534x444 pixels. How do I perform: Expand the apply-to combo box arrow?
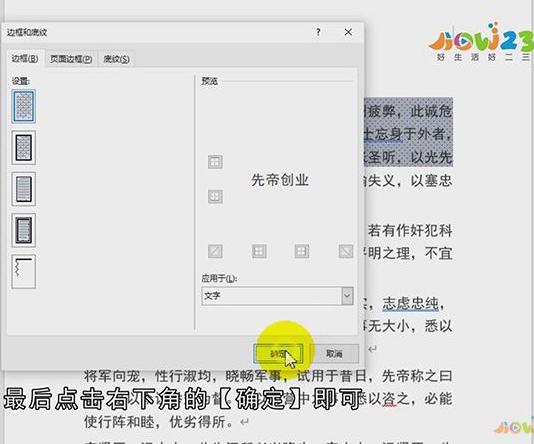[347, 296]
